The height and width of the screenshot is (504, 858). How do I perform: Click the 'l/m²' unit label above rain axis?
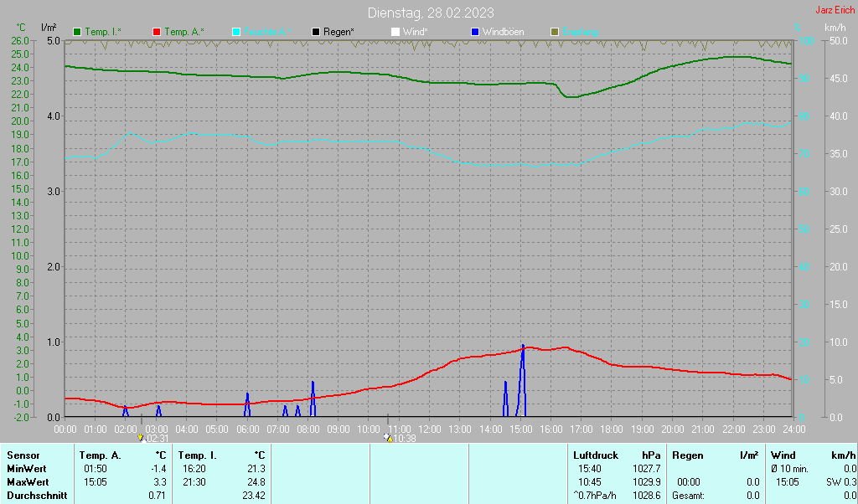[49, 28]
